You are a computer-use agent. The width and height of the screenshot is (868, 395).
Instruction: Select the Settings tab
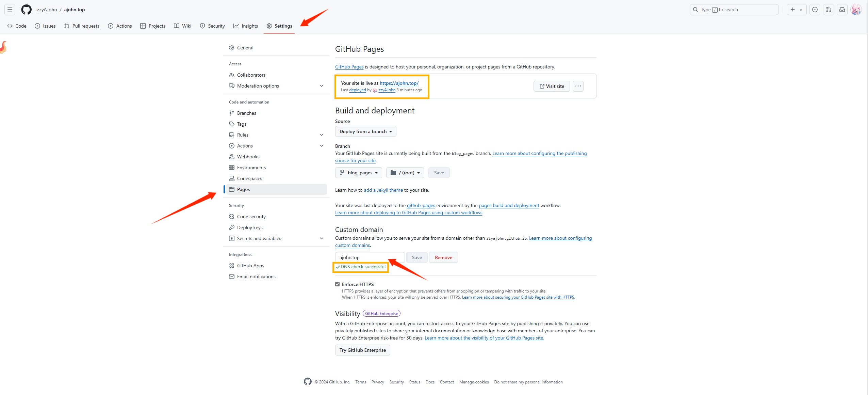[279, 26]
